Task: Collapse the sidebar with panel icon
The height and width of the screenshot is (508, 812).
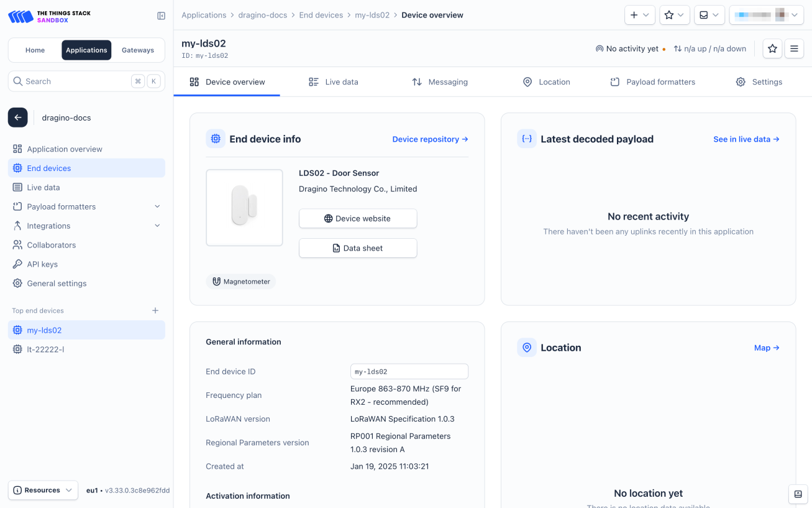Action: 161,16
